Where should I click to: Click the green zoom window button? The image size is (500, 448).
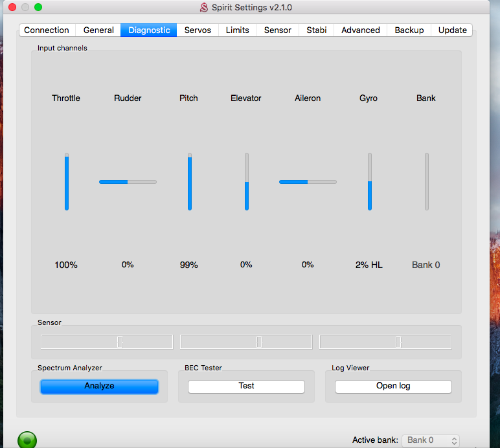click(38, 7)
